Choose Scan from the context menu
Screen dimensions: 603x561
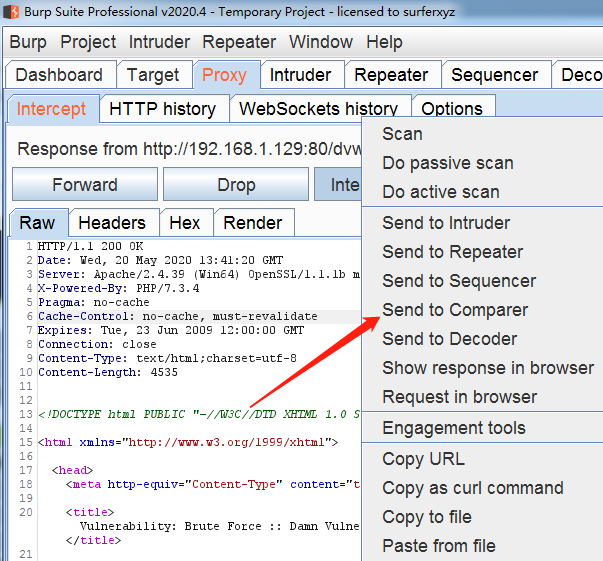(x=483, y=134)
